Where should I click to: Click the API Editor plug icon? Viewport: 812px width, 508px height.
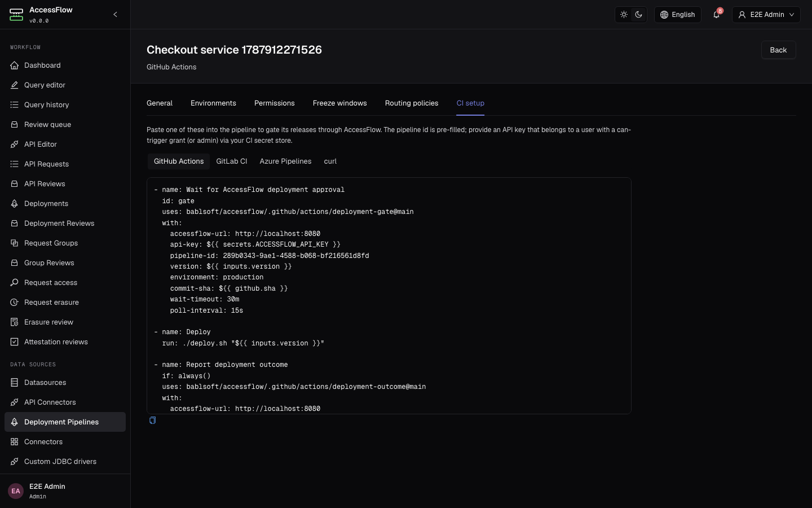tap(15, 144)
